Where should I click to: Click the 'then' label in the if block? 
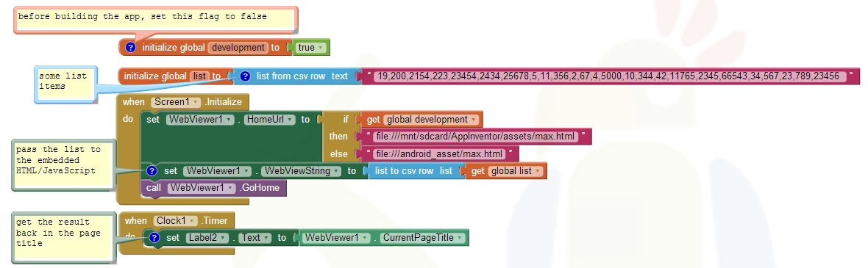[339, 136]
